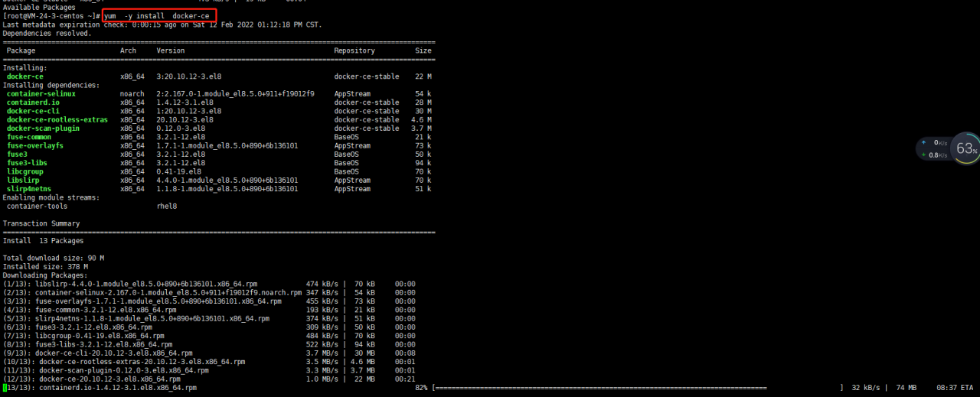The image size is (980, 397).
Task: Click 'Total download size: 90 M' line
Action: pos(53,258)
